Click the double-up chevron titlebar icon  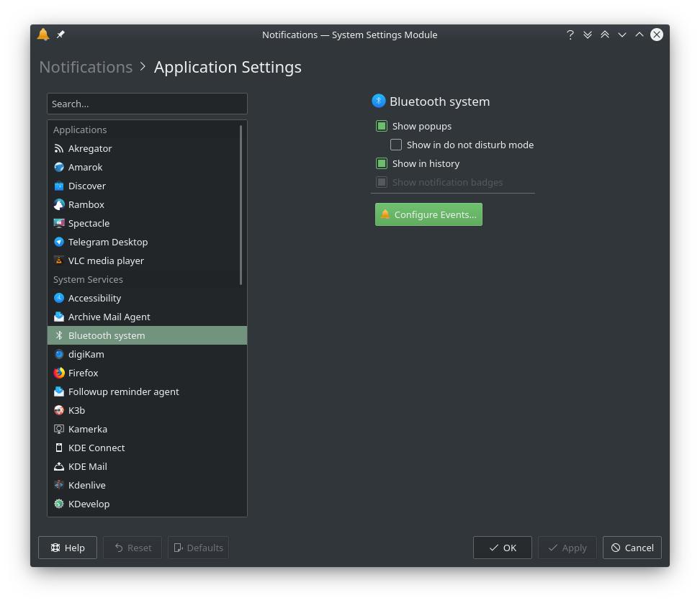(605, 35)
